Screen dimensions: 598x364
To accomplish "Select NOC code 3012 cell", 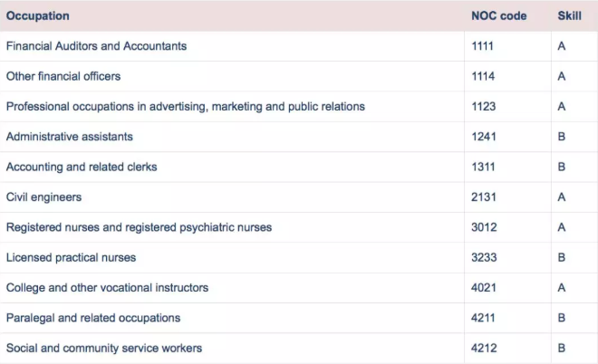I will tap(484, 227).
